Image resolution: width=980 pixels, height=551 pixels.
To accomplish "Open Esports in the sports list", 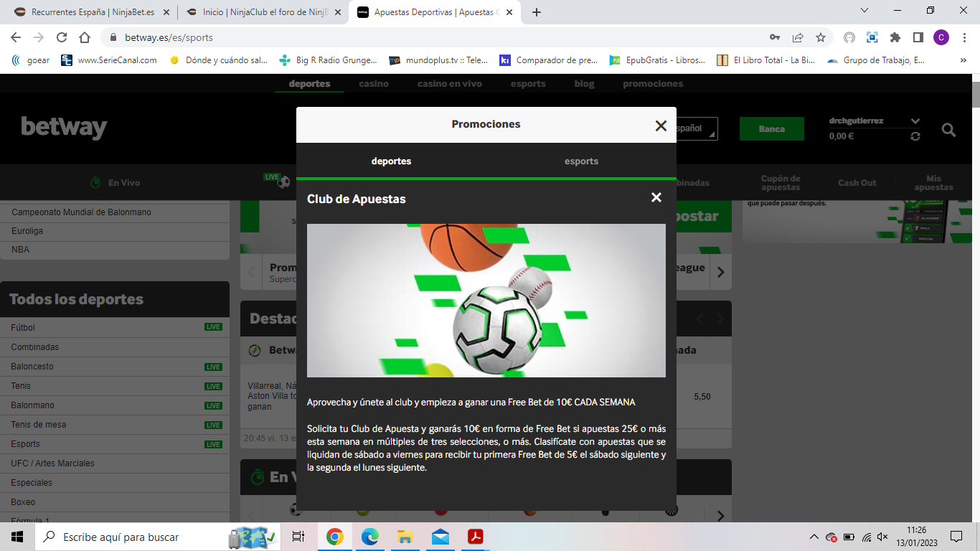I will (115, 443).
